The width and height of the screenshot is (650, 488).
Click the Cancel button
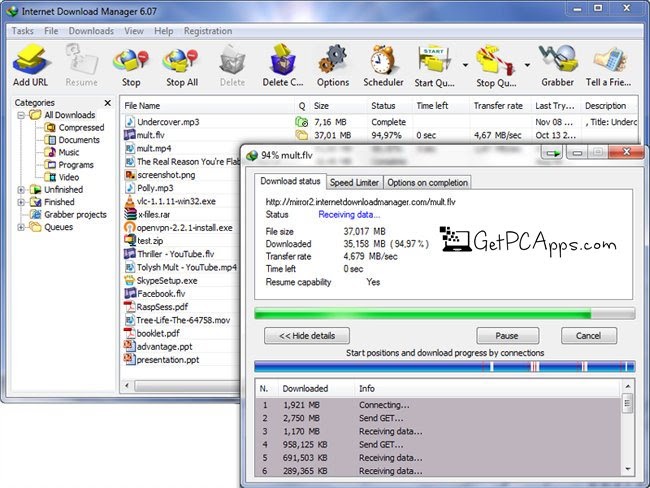[x=589, y=335]
